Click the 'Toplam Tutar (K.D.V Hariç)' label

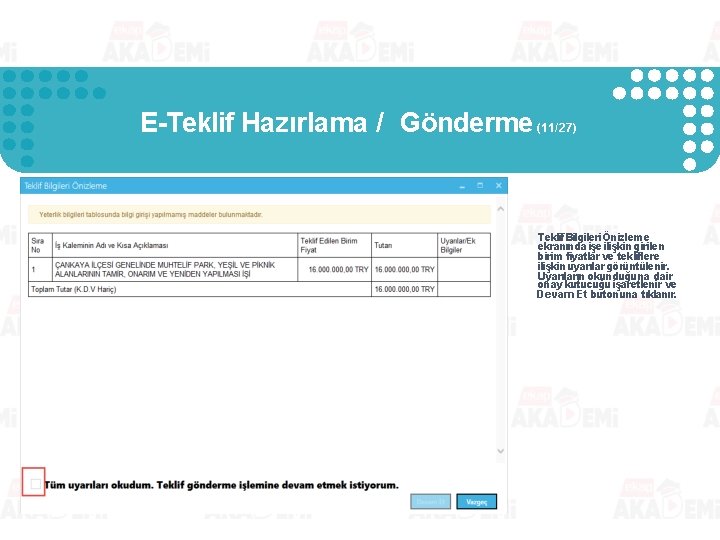tap(73, 289)
